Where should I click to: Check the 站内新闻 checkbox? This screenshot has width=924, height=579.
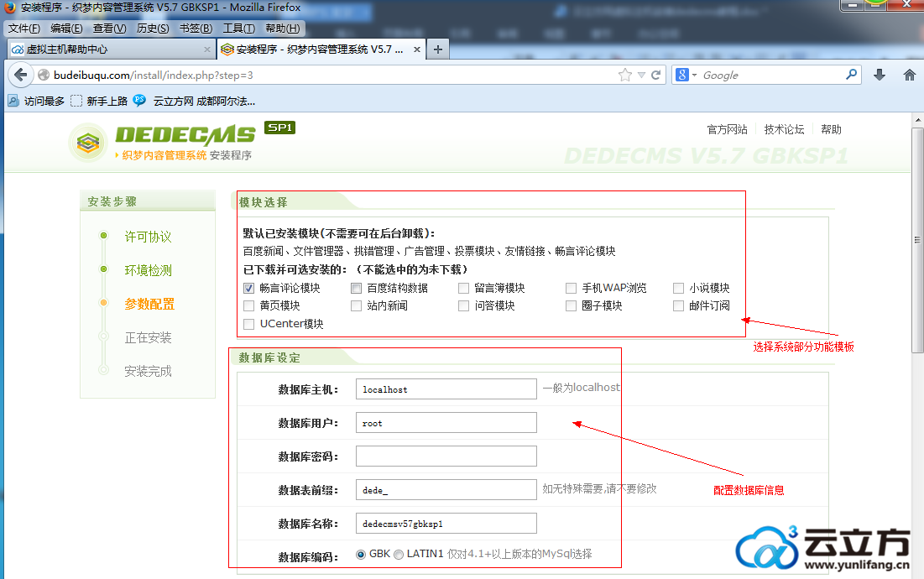[x=356, y=305]
